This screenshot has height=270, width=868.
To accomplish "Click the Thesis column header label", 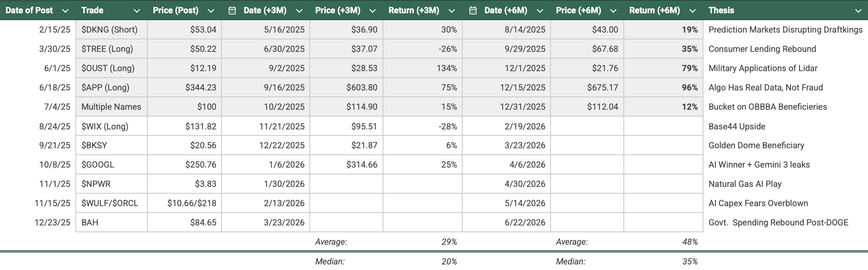I will pos(721,10).
